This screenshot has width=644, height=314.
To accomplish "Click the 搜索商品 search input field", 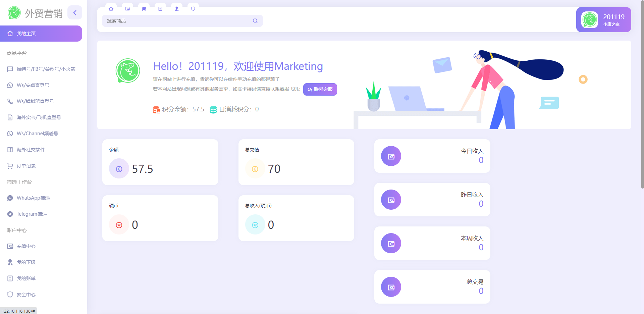I will click(x=174, y=21).
